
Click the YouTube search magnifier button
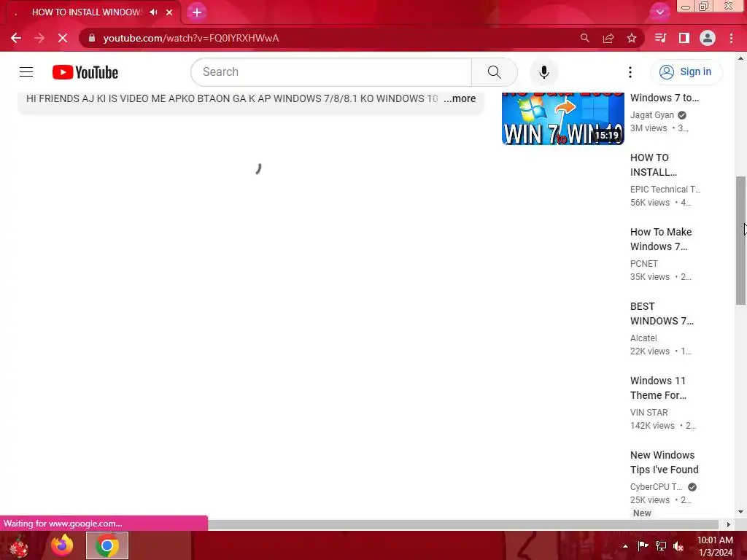tap(495, 72)
